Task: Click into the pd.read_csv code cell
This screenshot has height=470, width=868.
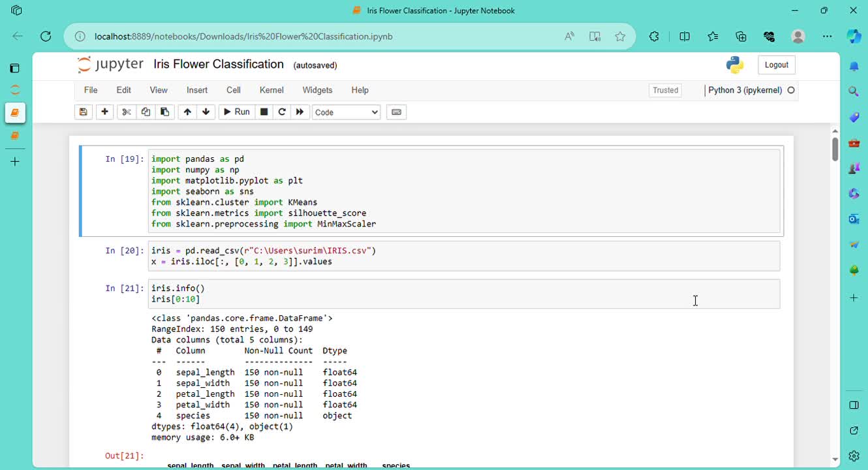Action: (464, 256)
